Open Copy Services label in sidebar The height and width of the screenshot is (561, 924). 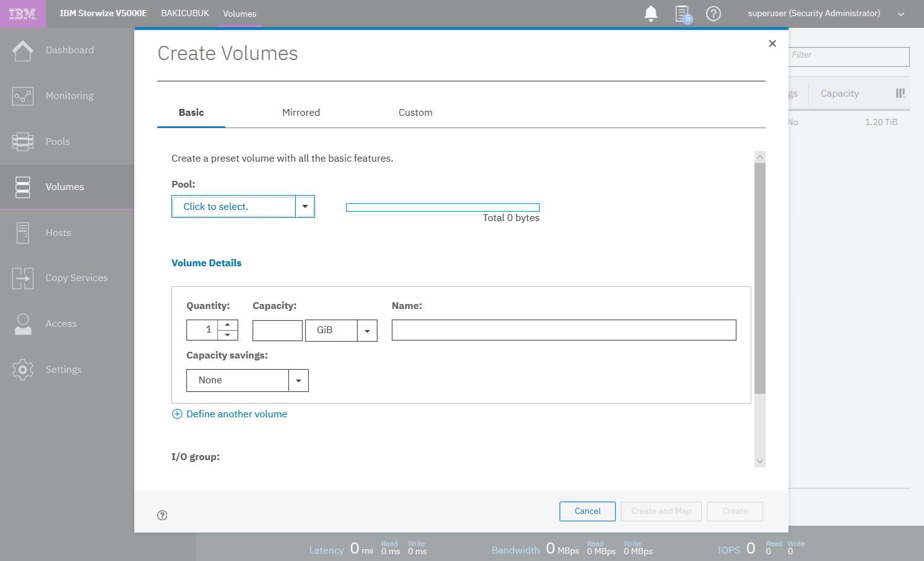[x=77, y=278]
